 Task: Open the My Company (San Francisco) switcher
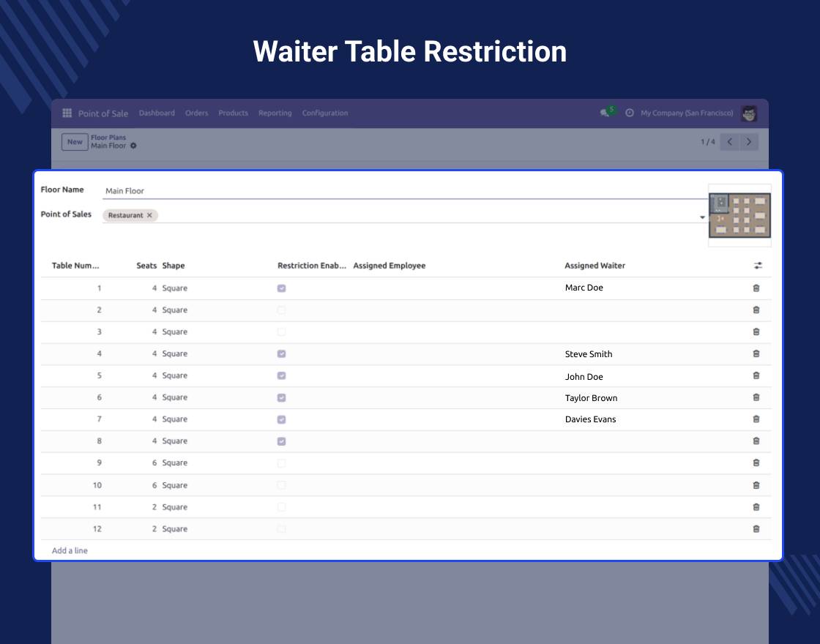(687, 113)
